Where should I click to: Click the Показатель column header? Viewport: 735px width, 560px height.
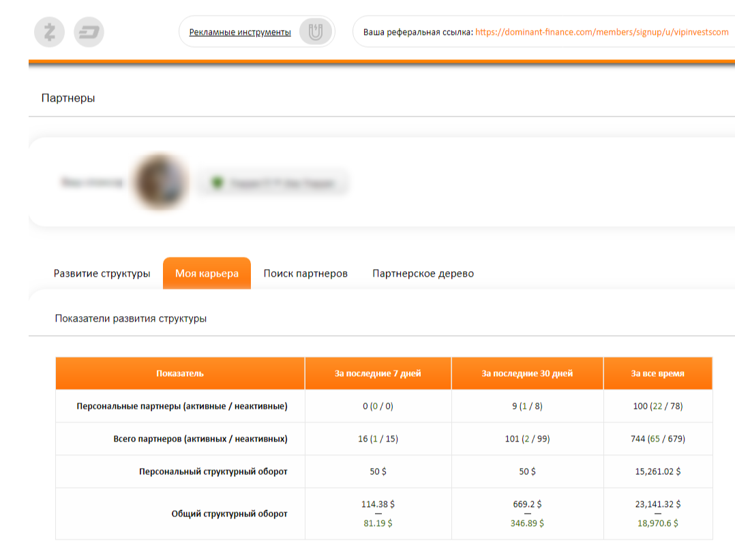(180, 373)
